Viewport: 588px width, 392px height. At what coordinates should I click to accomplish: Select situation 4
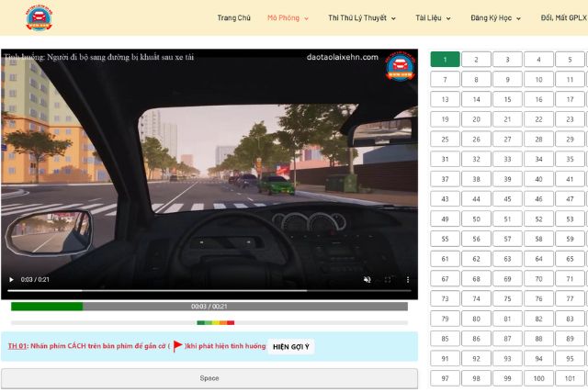(x=539, y=59)
